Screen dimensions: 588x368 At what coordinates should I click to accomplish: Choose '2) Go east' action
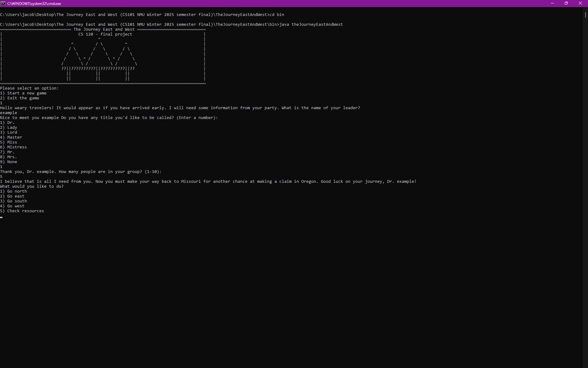[x=12, y=196]
